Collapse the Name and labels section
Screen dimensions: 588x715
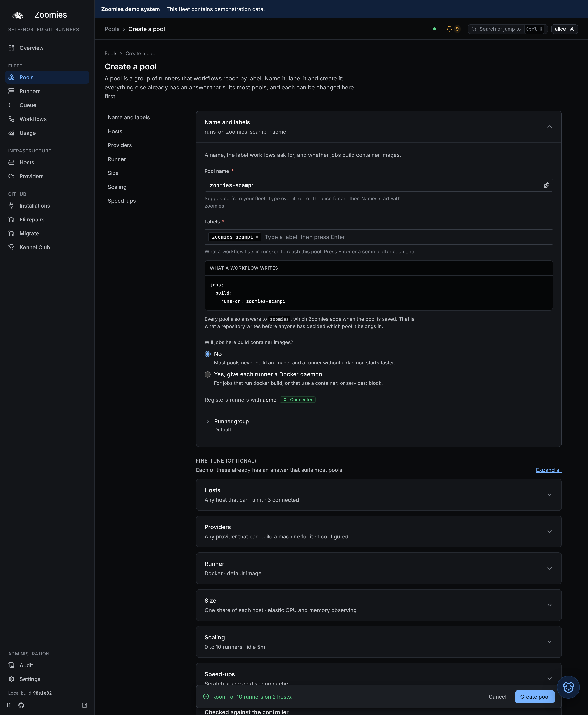(x=549, y=127)
